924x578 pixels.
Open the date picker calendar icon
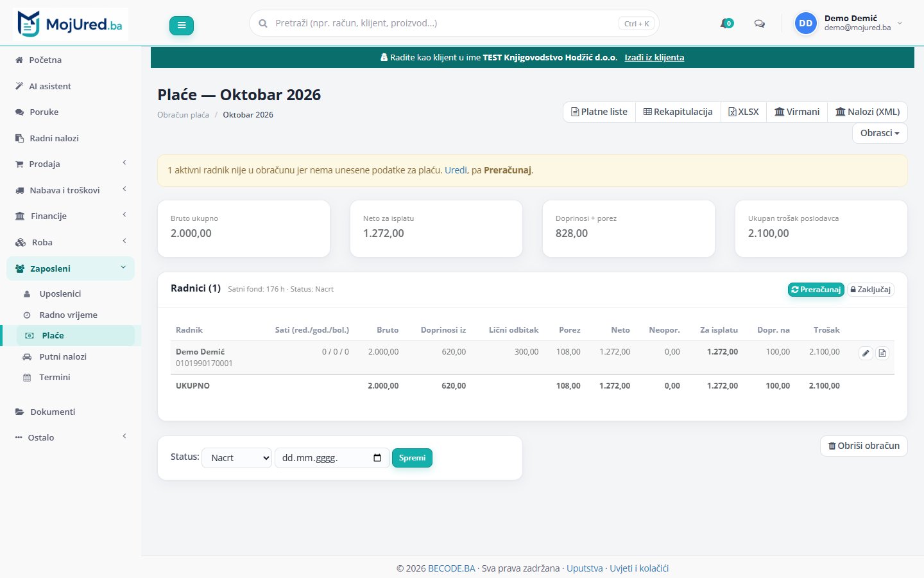pos(377,458)
